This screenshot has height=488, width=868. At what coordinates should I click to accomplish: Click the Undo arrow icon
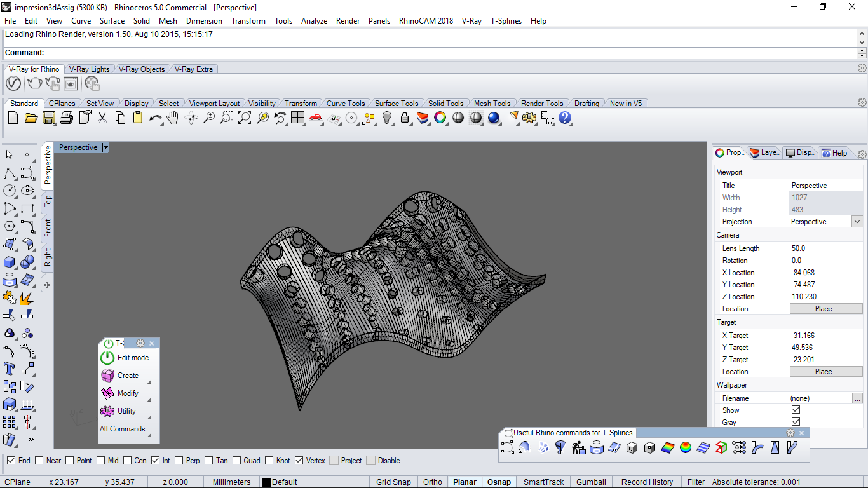[156, 118]
